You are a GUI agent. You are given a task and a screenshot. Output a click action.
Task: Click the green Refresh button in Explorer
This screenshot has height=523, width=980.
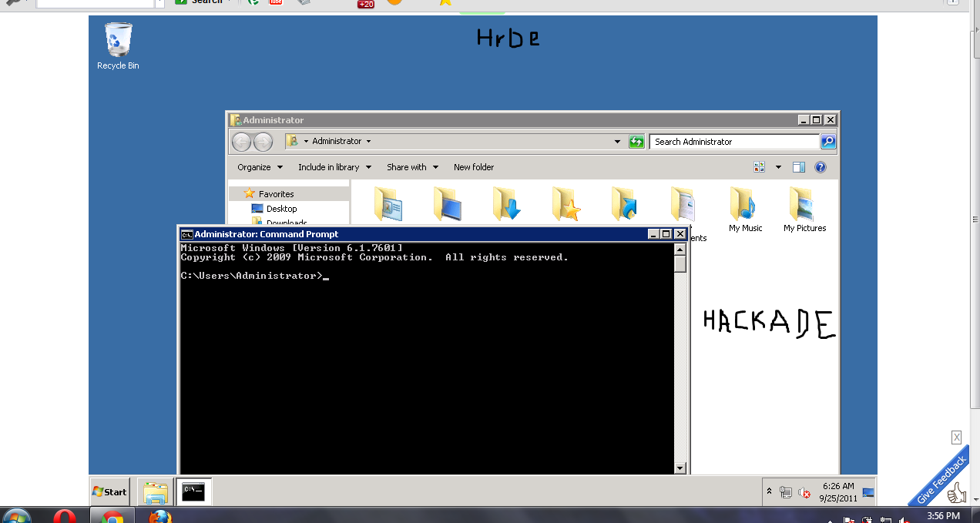(636, 142)
